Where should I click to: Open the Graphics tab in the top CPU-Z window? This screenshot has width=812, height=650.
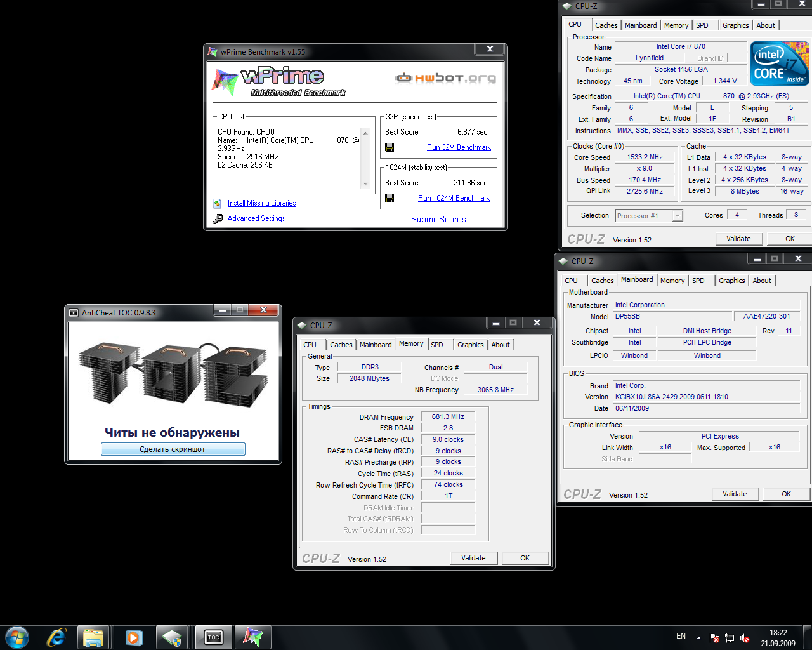[x=735, y=25]
